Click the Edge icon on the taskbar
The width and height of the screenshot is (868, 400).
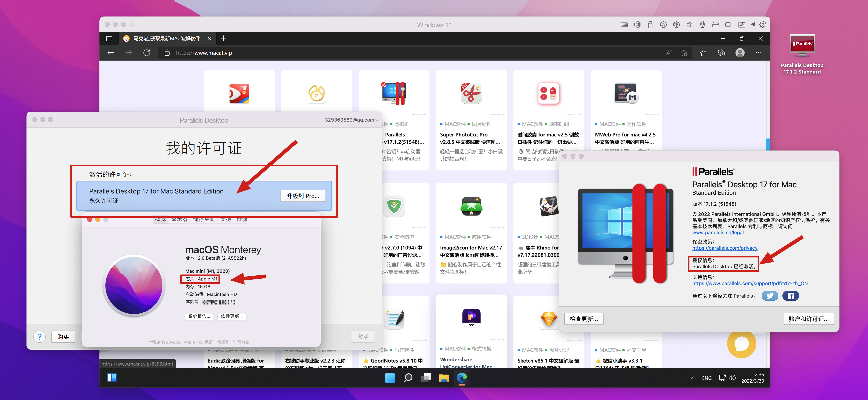[x=462, y=378]
